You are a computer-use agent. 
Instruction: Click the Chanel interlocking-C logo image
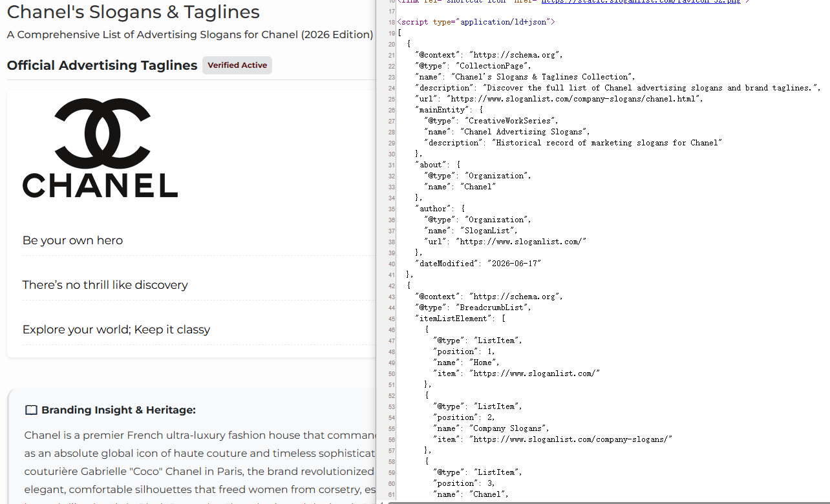point(100,148)
